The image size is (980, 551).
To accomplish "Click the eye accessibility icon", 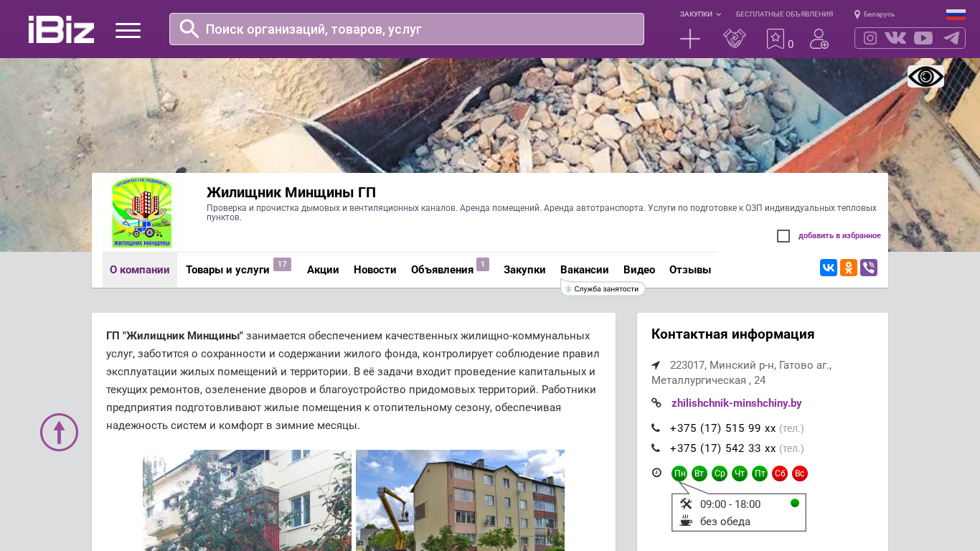I will [x=925, y=76].
